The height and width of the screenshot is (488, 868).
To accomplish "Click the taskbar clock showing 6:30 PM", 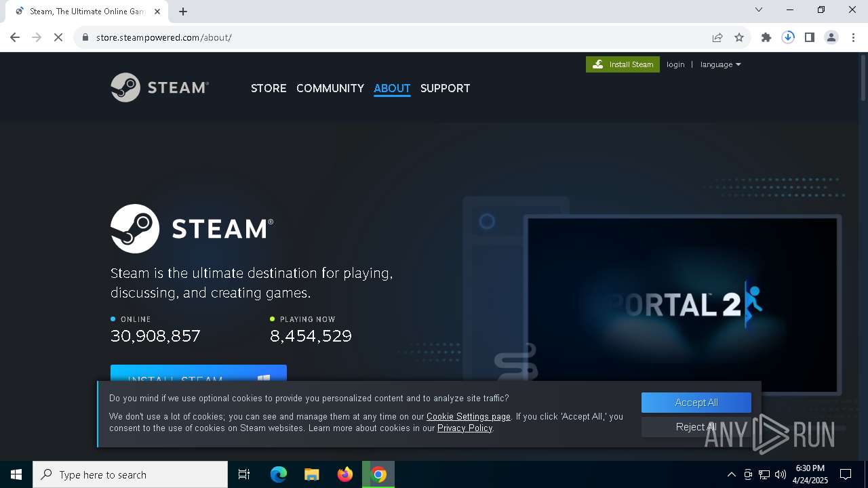I will (812, 474).
